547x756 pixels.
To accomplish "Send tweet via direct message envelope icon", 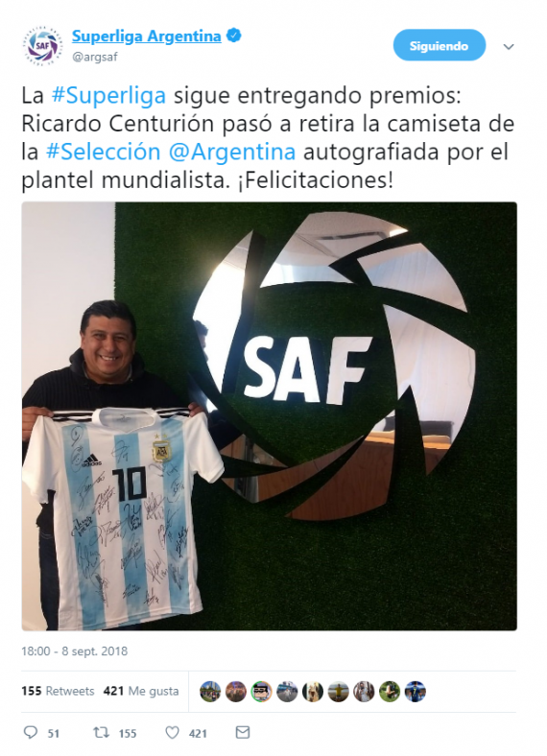I will pos(243,733).
